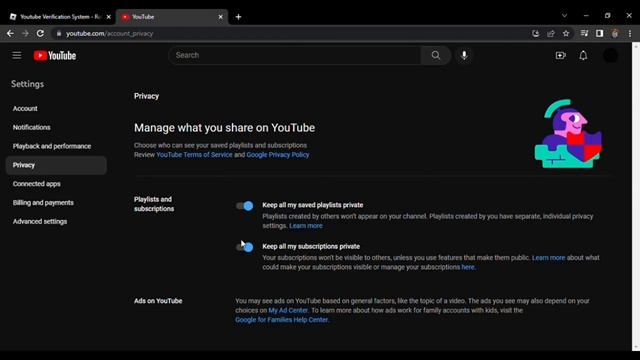Click Learn more under saved playlists
640x360 pixels.
point(306,226)
